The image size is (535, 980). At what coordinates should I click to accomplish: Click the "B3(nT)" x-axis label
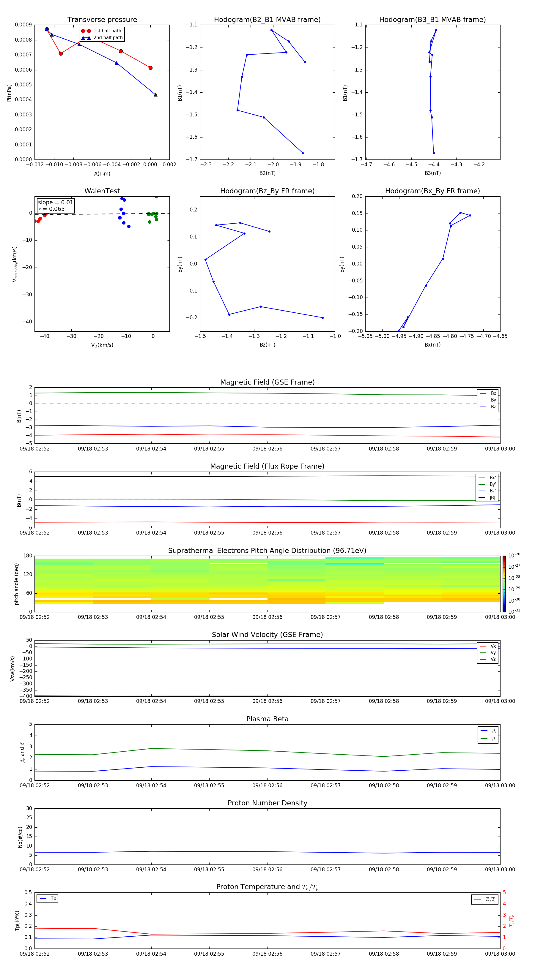[432, 173]
